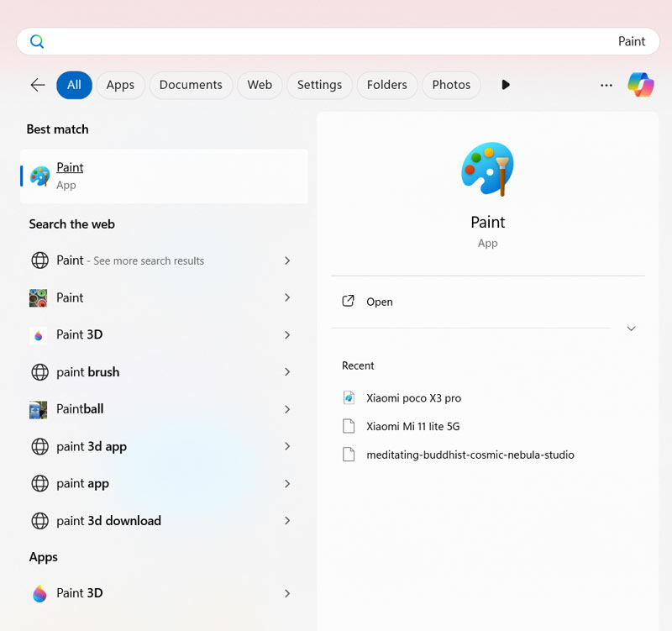Open recent 'meditating-buddhist-cosmic-nebula-studio' file
This screenshot has width=672, height=631.
[470, 455]
